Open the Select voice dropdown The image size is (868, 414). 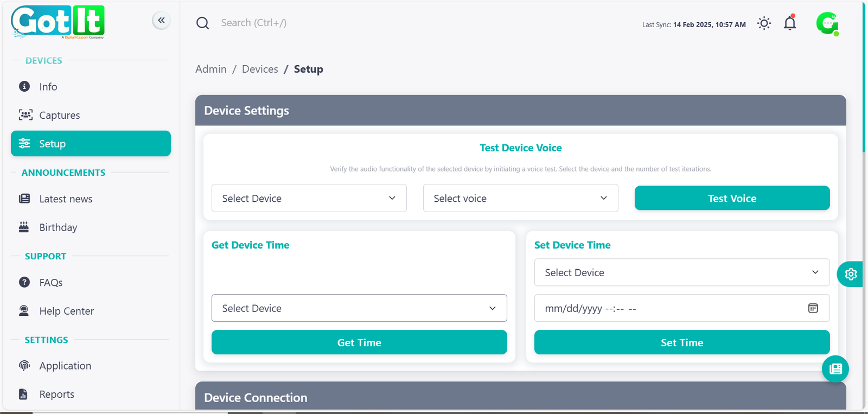click(x=520, y=198)
